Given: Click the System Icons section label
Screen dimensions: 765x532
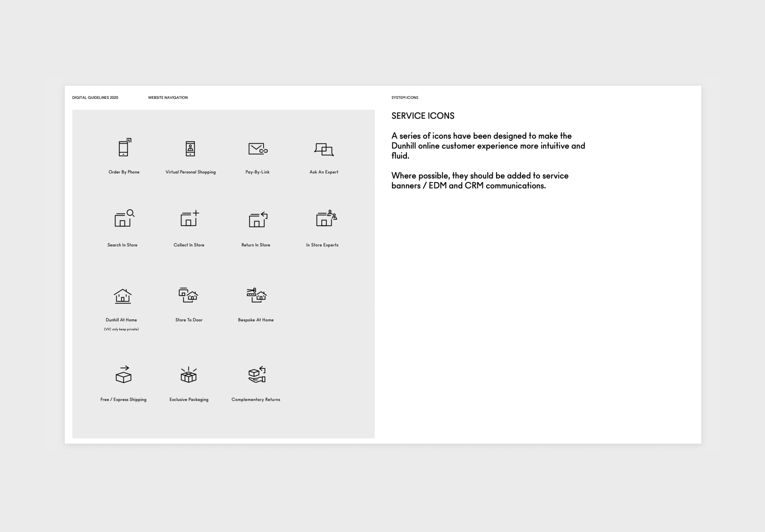Looking at the screenshot, I should pyautogui.click(x=405, y=98).
